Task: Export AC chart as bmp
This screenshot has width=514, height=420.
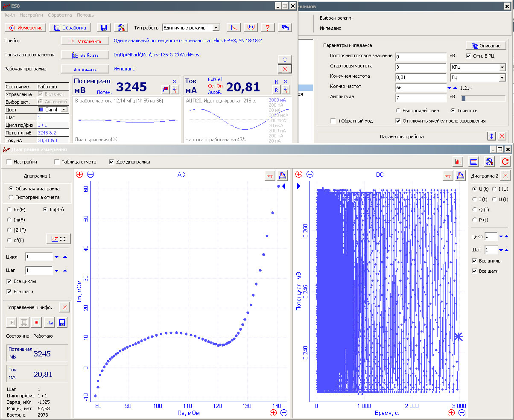Action: [270, 175]
